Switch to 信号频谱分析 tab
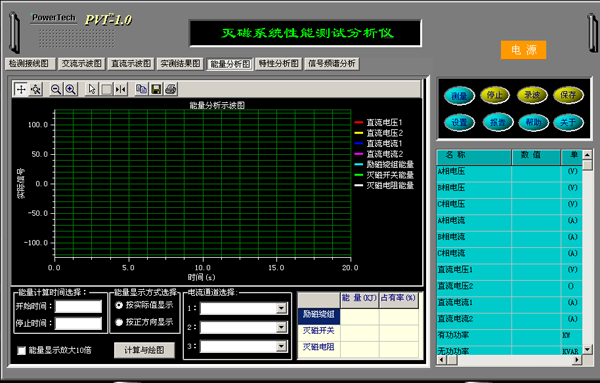 click(x=332, y=64)
